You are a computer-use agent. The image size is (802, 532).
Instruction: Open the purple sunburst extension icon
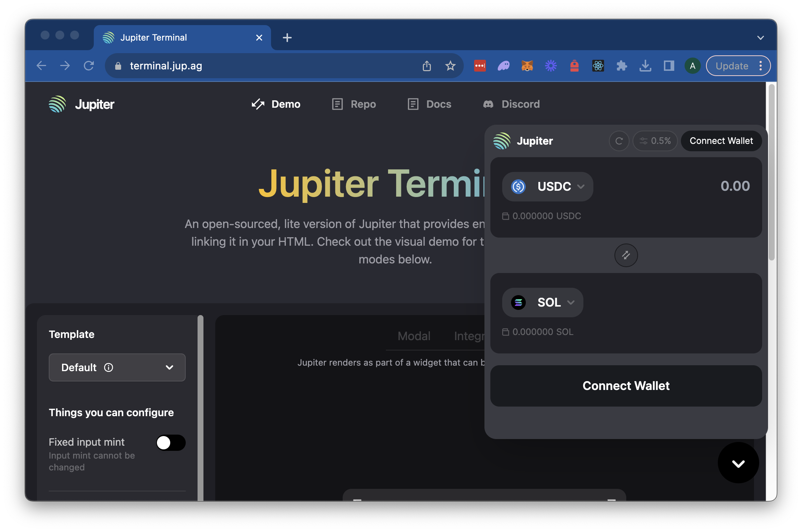click(x=551, y=66)
